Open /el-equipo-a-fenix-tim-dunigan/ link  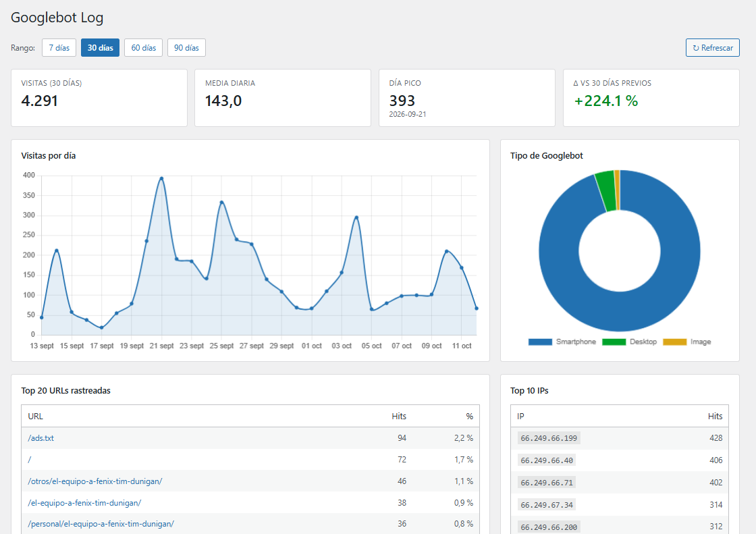click(x=84, y=503)
